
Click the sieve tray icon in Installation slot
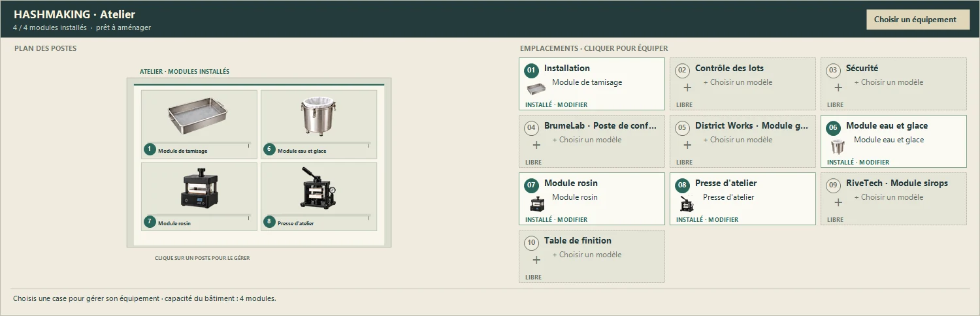(x=536, y=89)
